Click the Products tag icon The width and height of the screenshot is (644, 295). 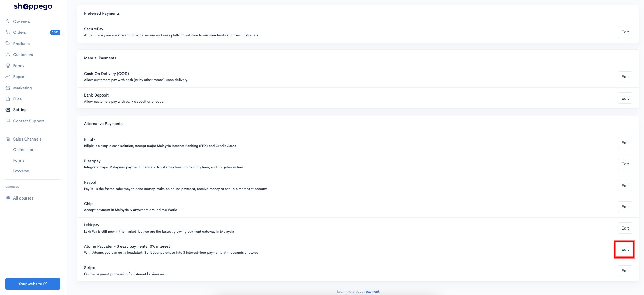[8, 44]
